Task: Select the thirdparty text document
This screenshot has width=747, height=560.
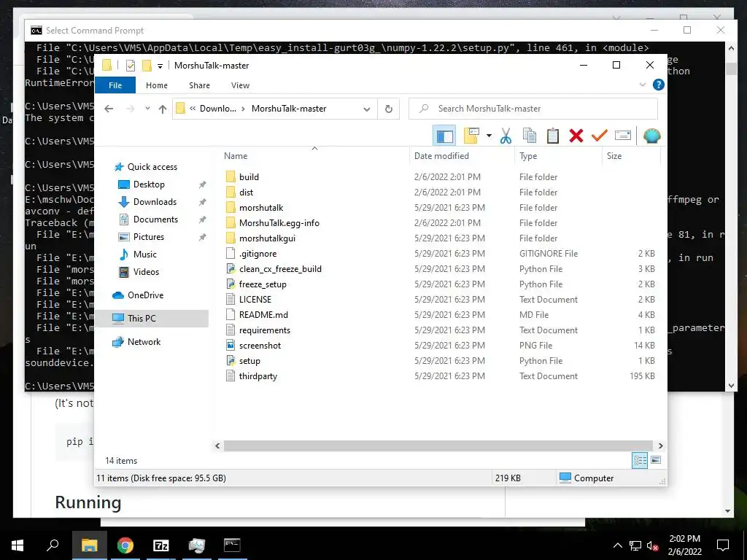Action: click(x=258, y=376)
